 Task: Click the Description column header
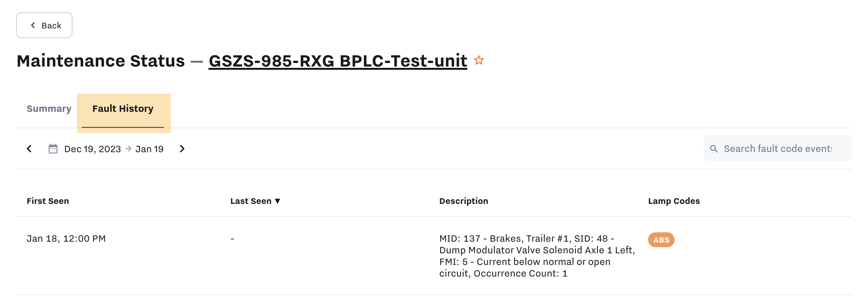pos(463,201)
